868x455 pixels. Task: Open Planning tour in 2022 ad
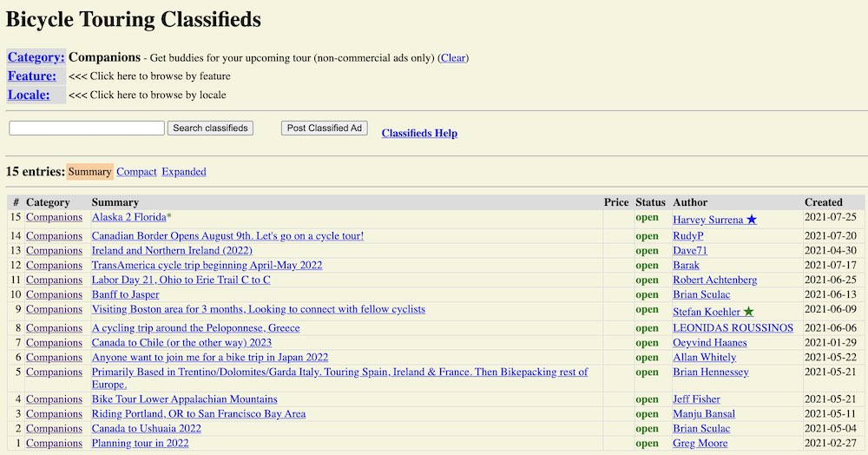coord(140,443)
